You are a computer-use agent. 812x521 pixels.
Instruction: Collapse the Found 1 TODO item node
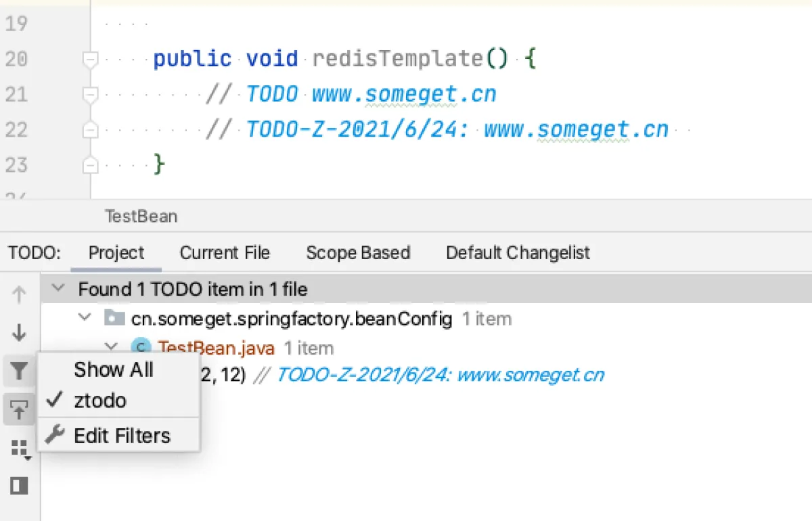[x=59, y=289]
